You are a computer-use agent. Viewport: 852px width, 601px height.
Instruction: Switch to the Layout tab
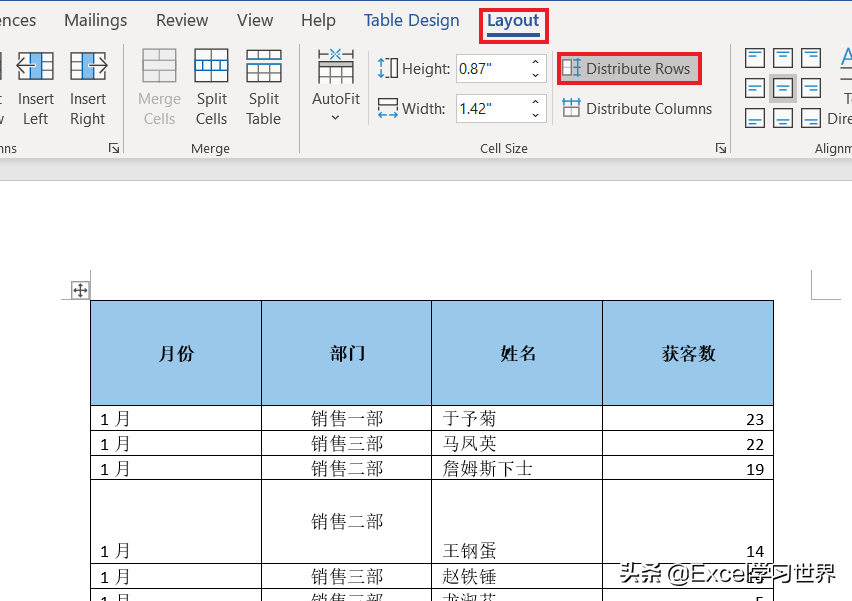[513, 21]
